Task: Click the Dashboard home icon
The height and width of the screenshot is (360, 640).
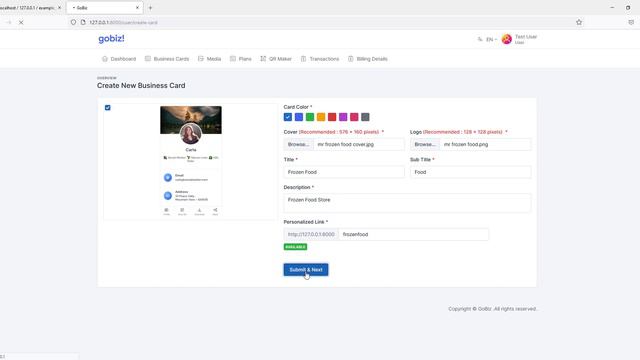Action: tap(105, 59)
